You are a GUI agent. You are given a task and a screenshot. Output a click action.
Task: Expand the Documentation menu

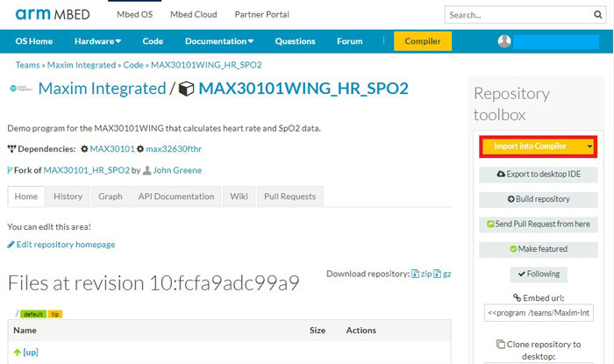[x=219, y=41]
